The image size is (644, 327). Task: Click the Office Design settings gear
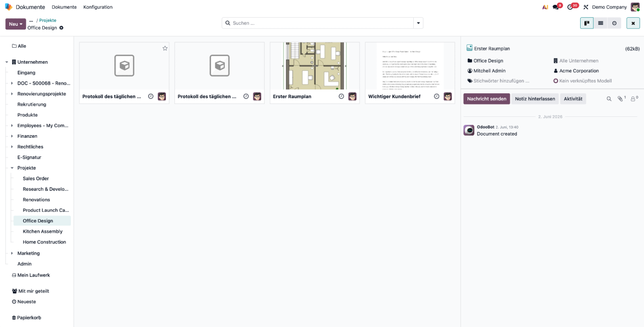(x=61, y=28)
